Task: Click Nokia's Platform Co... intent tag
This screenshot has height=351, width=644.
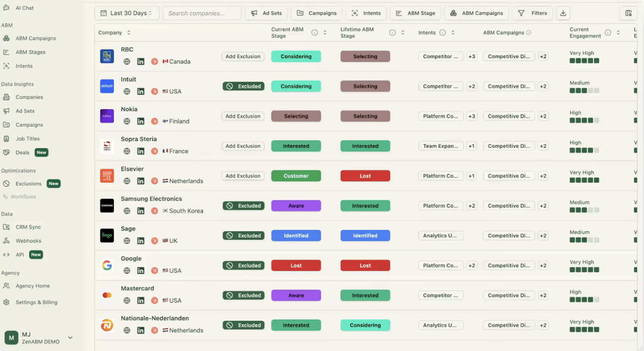Action: (441, 116)
